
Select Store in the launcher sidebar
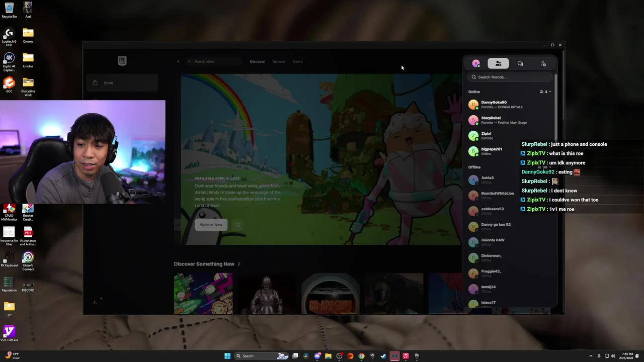click(123, 83)
